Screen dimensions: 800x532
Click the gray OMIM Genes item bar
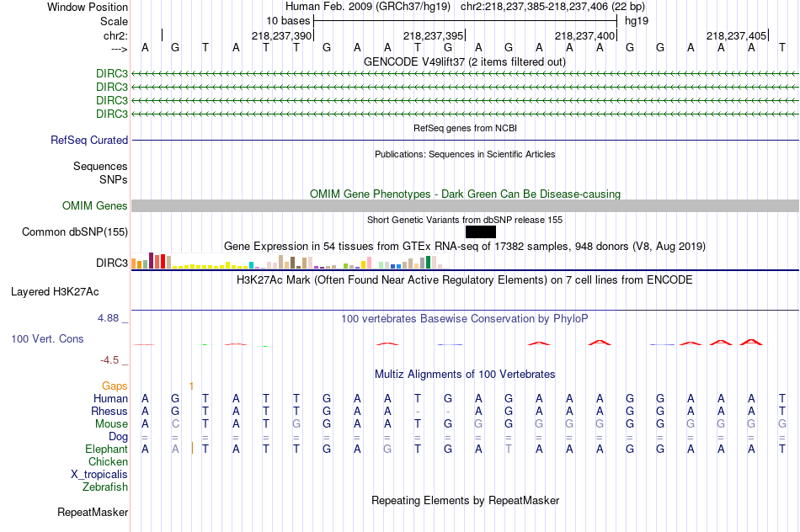465,205
